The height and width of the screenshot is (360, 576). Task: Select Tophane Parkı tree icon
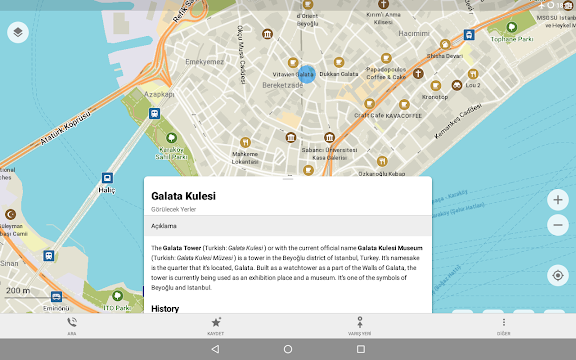(x=512, y=27)
